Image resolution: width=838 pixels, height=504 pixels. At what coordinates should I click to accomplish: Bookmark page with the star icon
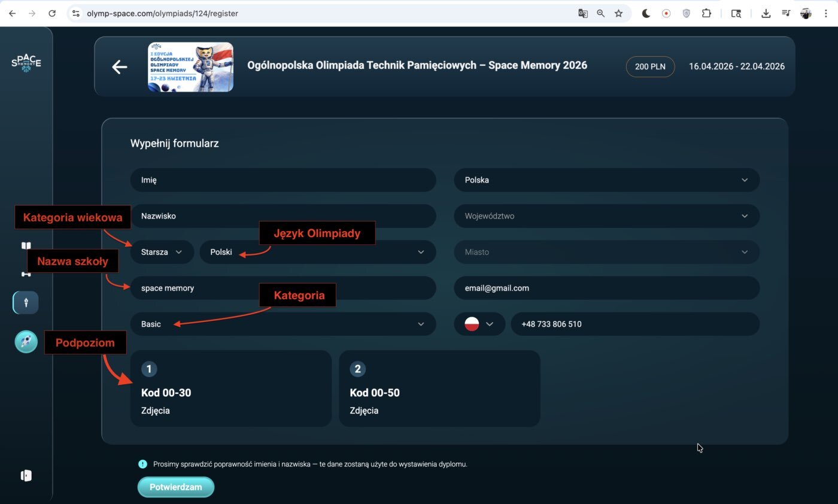[618, 13]
